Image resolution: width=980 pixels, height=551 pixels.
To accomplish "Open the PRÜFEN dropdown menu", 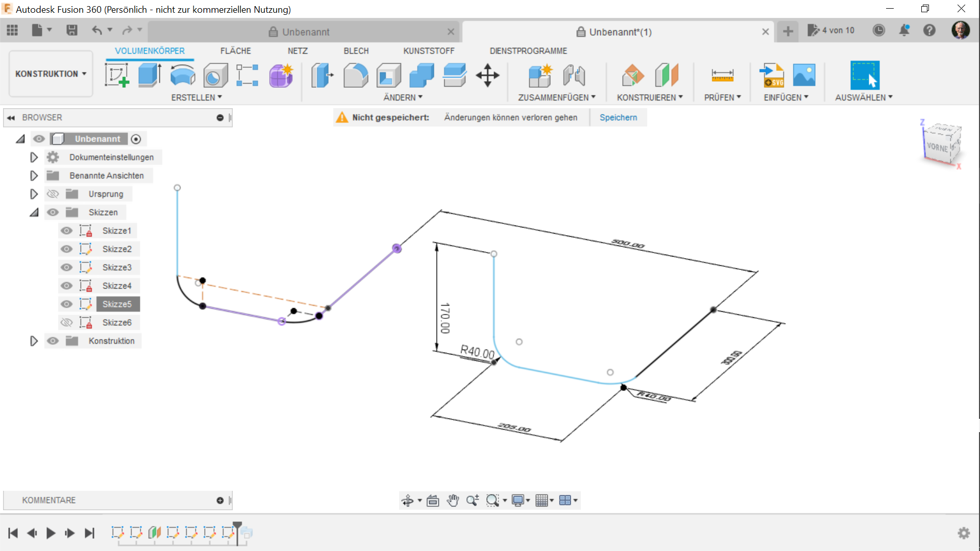I will (x=723, y=97).
